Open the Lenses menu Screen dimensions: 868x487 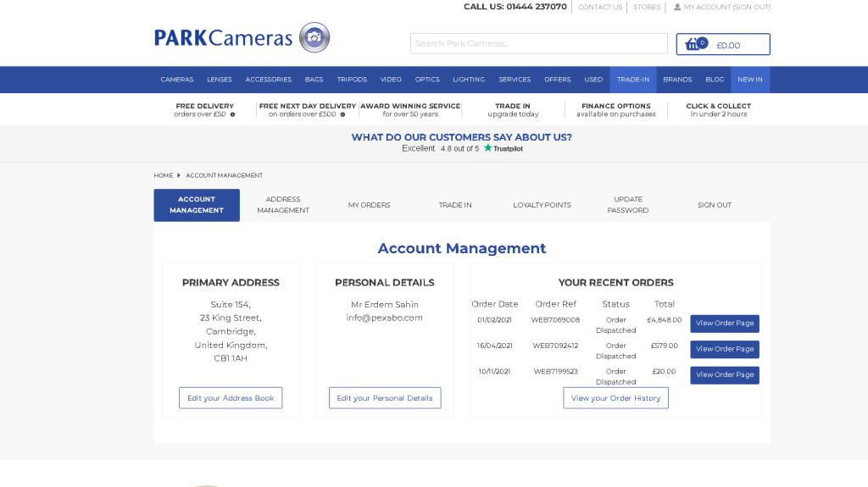coord(220,80)
